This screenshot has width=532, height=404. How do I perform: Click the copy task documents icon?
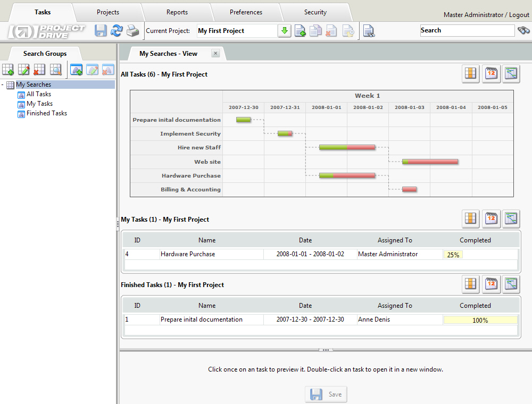(315, 31)
